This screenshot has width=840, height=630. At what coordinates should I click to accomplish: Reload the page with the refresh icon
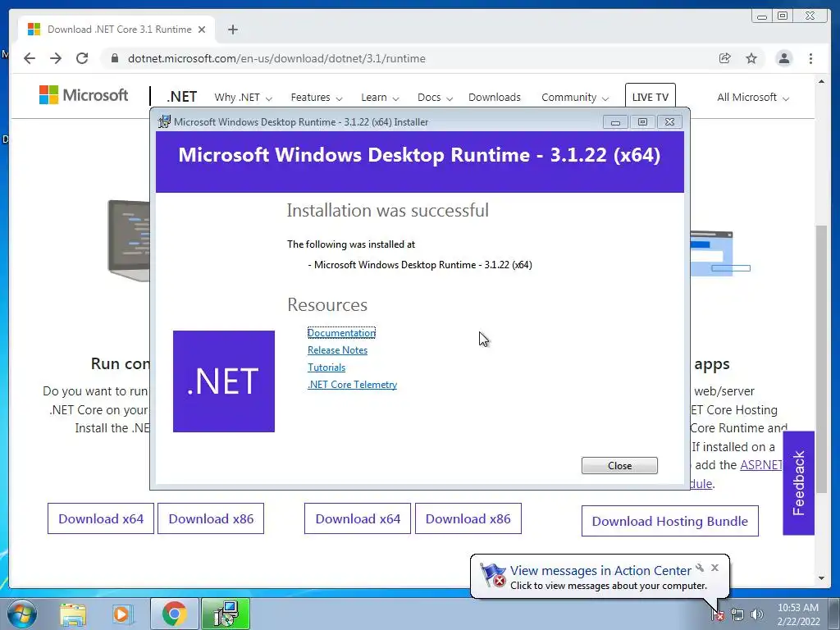coord(82,58)
